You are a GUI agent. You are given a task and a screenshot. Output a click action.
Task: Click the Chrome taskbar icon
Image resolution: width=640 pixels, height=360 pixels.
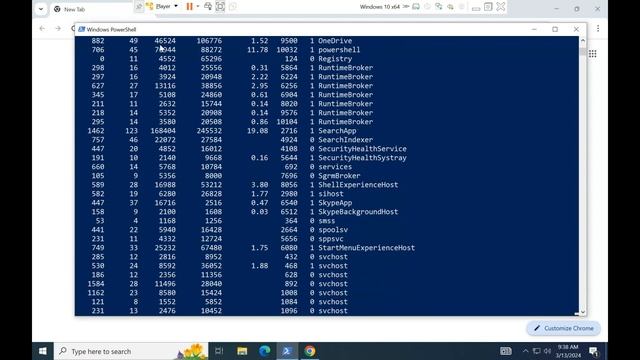tap(310, 351)
